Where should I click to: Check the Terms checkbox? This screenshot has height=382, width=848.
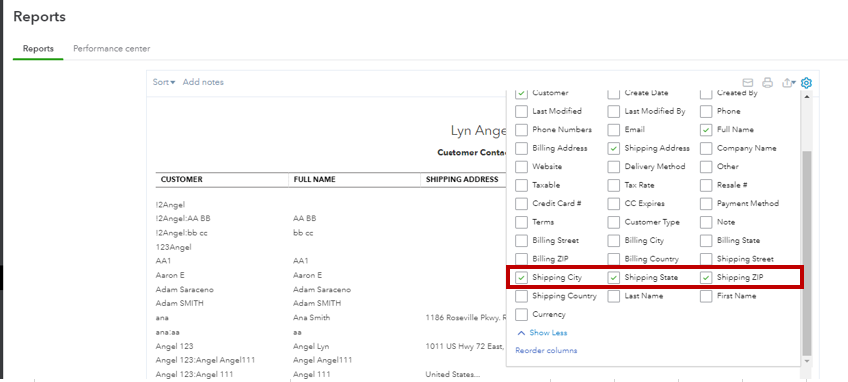(x=521, y=222)
